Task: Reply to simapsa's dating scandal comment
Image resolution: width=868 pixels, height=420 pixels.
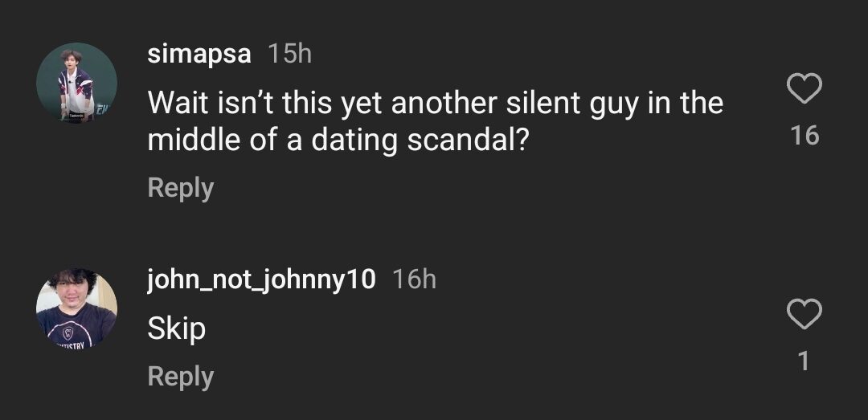Action: (x=181, y=189)
